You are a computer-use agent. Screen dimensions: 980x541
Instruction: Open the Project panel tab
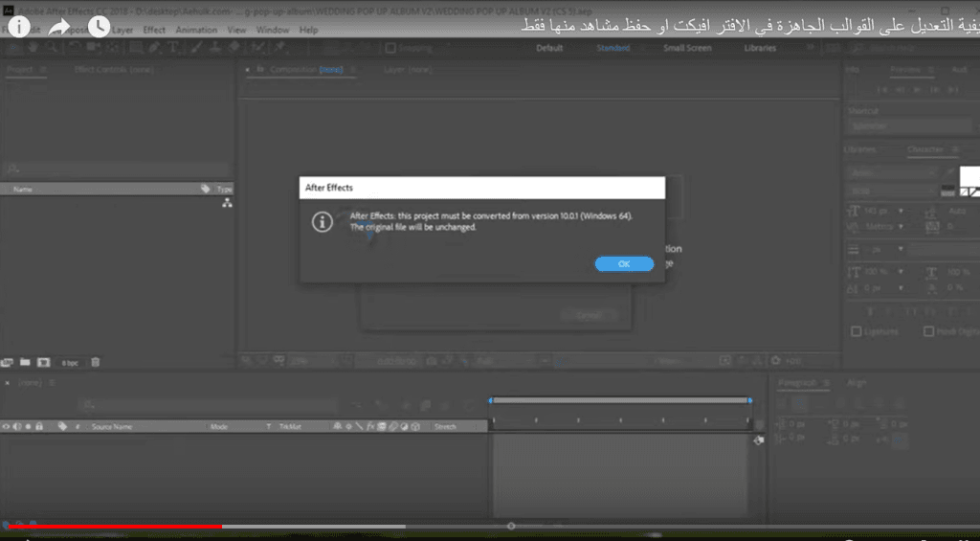click(x=19, y=70)
